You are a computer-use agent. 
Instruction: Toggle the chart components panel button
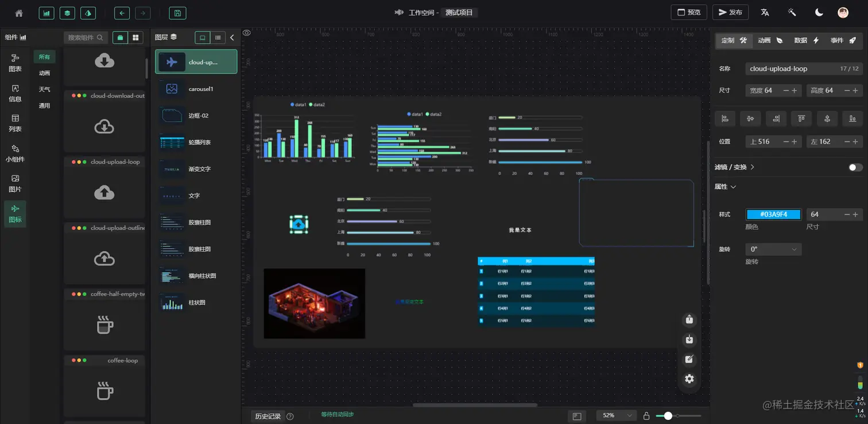pos(46,13)
